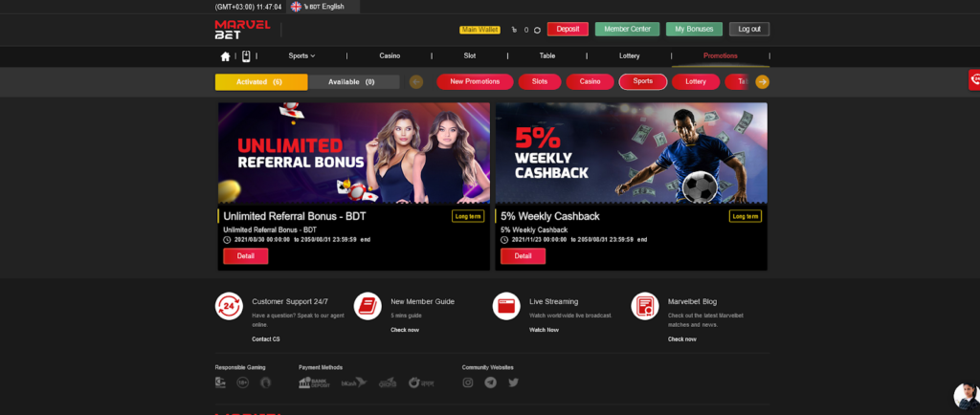Screen dimensions: 980x415
Task: Filter promotions by Lottery pill
Action: pyautogui.click(x=696, y=81)
